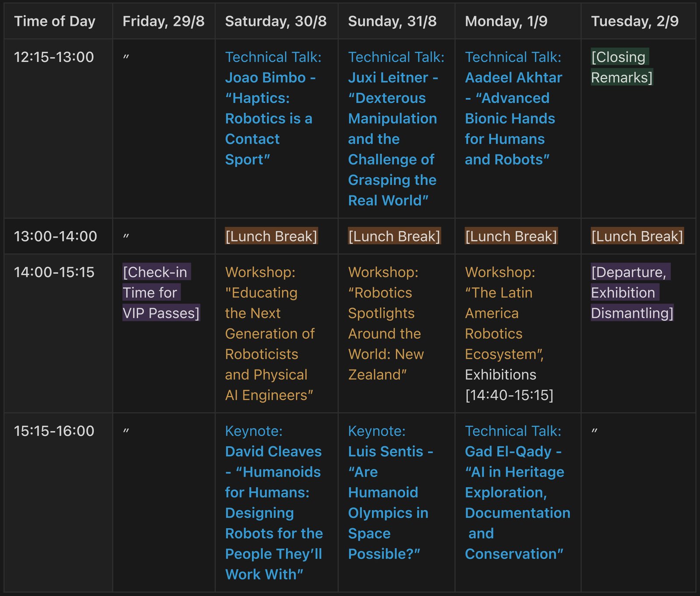Open Luis Sentis Humanoid Olympics keynote
The height and width of the screenshot is (596, 700).
click(388, 492)
